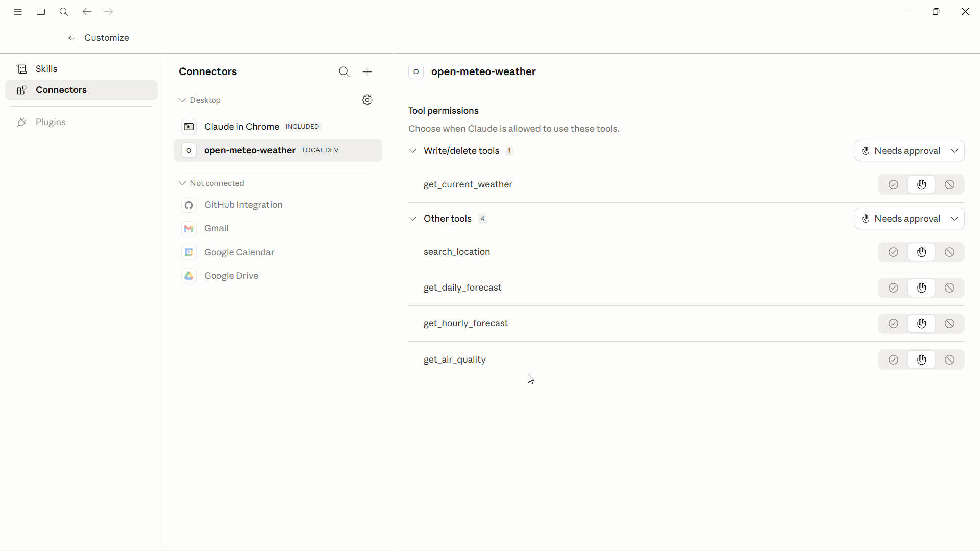Viewport: 980px width, 551px height.
Task: Add a connector with the plus icon
Action: click(x=367, y=72)
